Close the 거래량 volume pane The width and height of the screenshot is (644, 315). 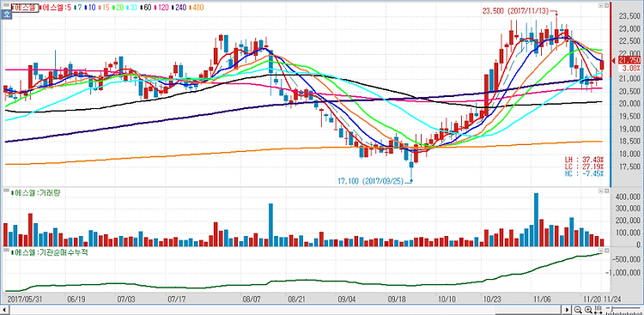click(x=606, y=191)
